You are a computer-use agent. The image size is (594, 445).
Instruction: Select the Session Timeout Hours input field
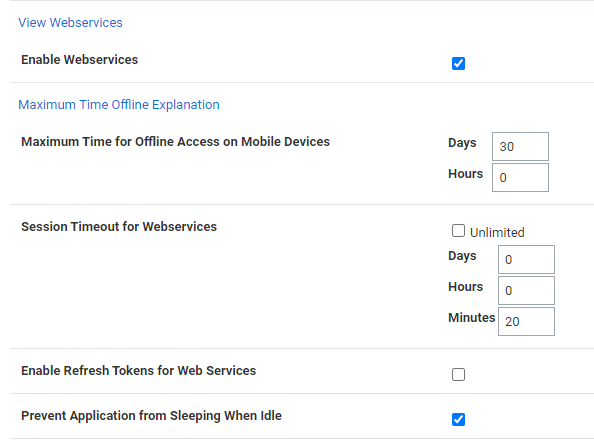point(526,290)
